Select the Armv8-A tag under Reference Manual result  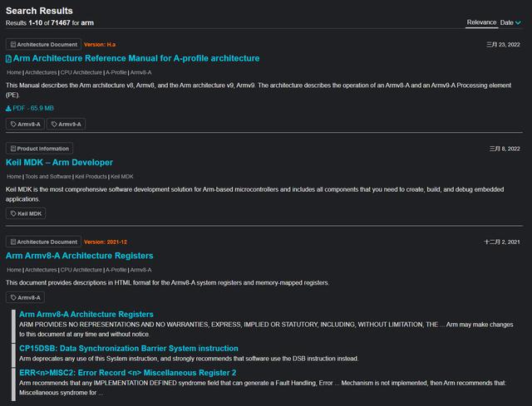click(25, 124)
